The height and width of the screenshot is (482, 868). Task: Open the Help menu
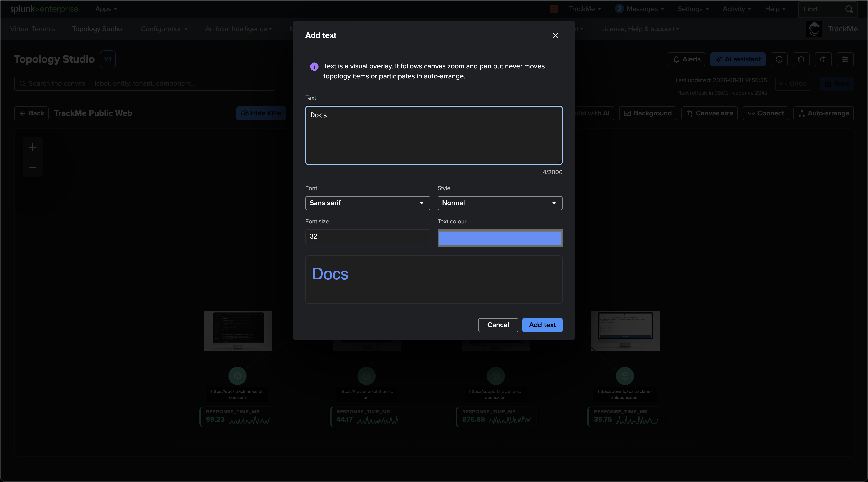pyautogui.click(x=775, y=9)
